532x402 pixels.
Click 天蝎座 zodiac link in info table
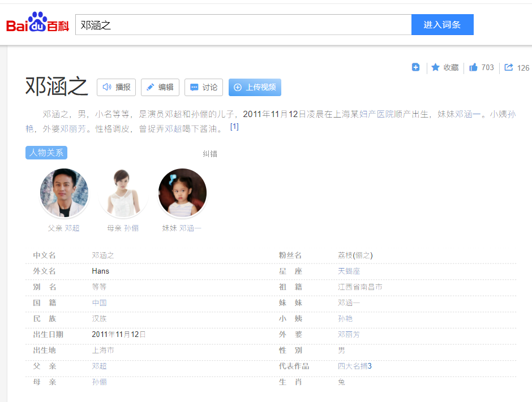tap(349, 271)
